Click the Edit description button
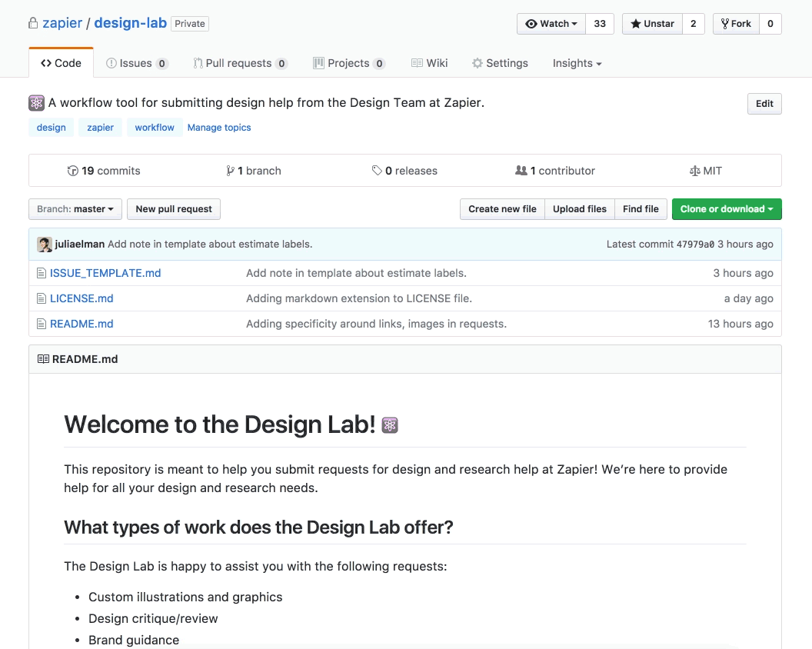Viewport: 812px width, 649px height. point(764,104)
